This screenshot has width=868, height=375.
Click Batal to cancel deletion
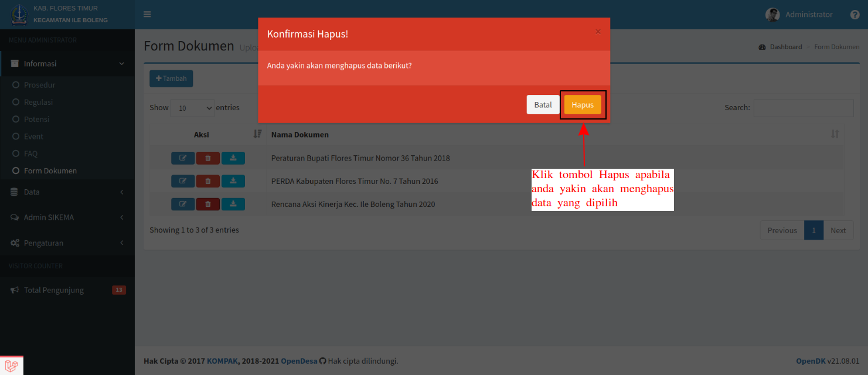543,105
